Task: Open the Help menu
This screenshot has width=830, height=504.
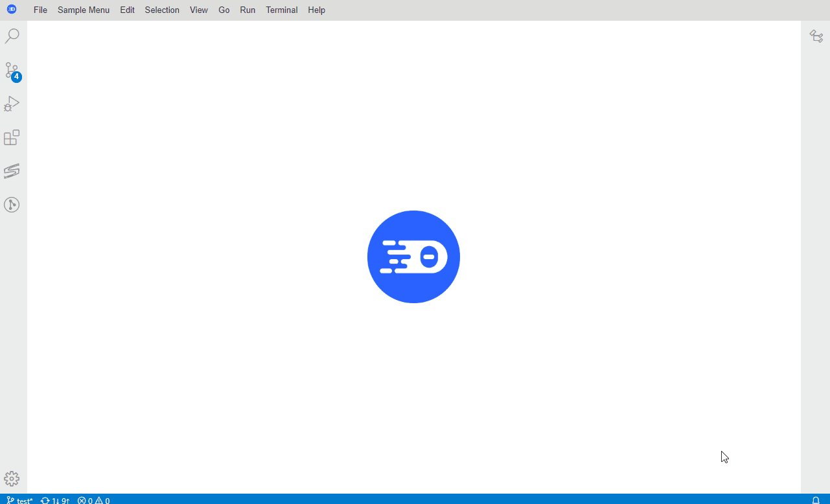Action: (x=317, y=10)
